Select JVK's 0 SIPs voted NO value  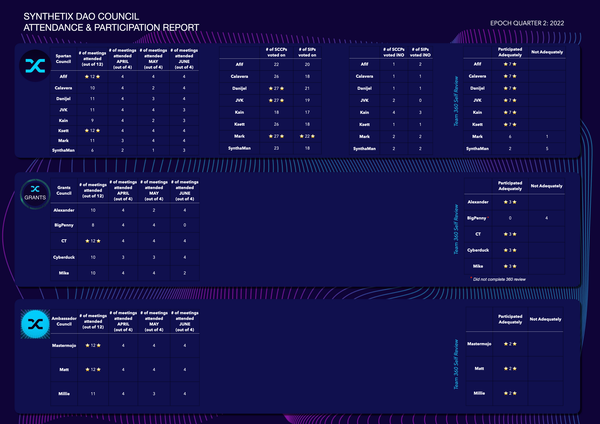(x=420, y=100)
